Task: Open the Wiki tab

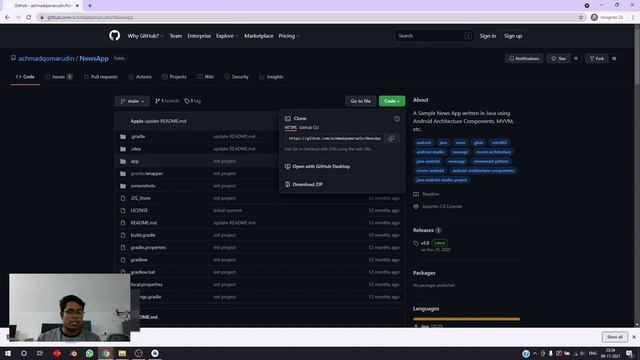Action: point(206,77)
